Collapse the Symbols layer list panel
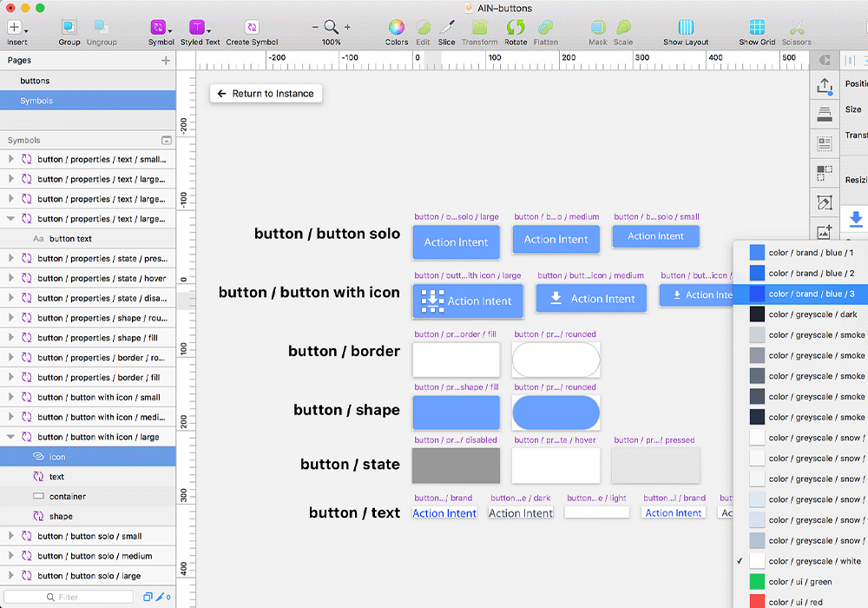Screen dimensions: 868x608 click(x=166, y=140)
